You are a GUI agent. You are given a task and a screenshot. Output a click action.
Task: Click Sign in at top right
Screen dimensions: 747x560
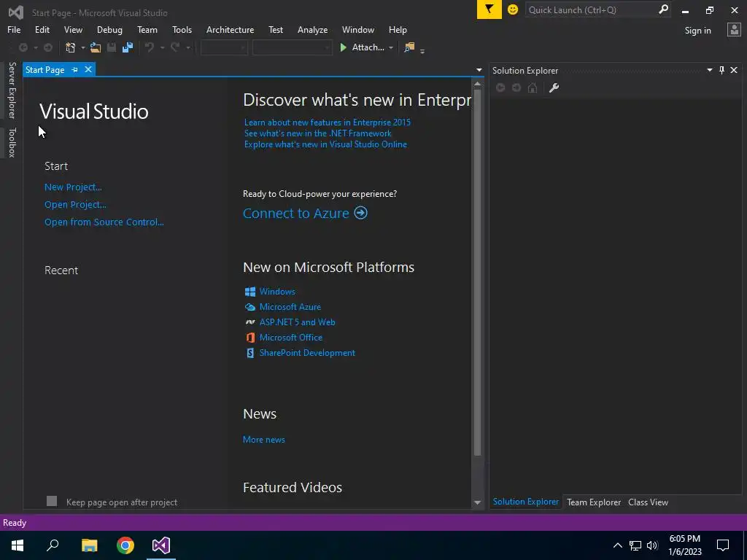[697, 31]
